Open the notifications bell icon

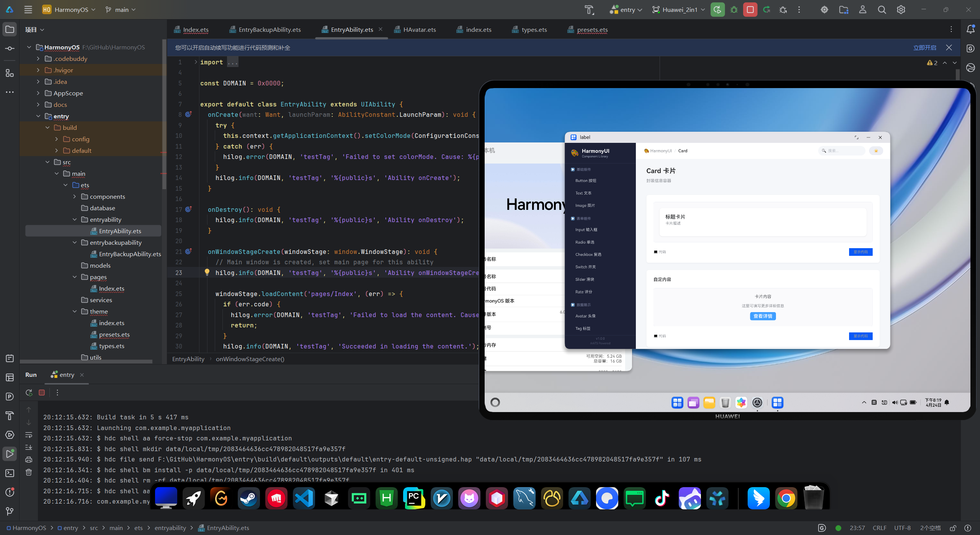[970, 29]
